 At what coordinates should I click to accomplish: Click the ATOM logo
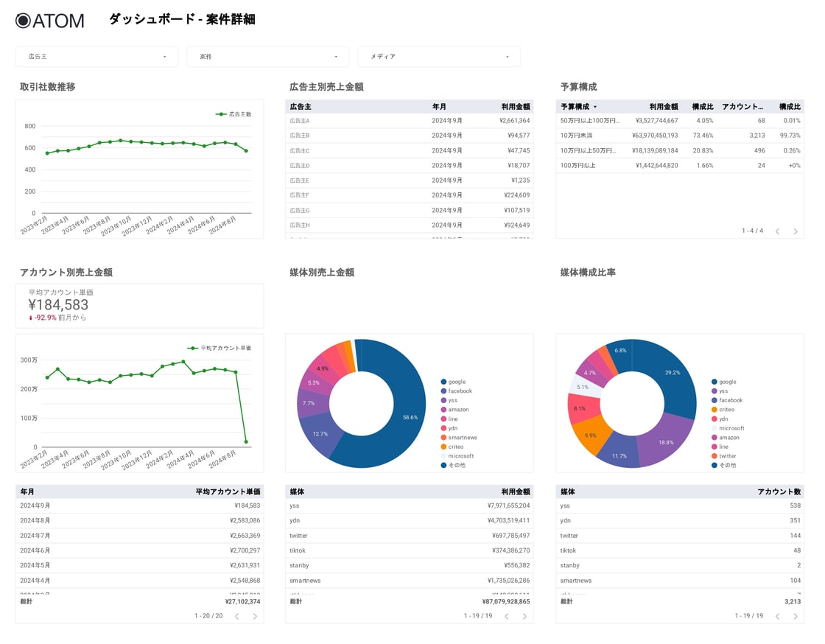(x=49, y=21)
